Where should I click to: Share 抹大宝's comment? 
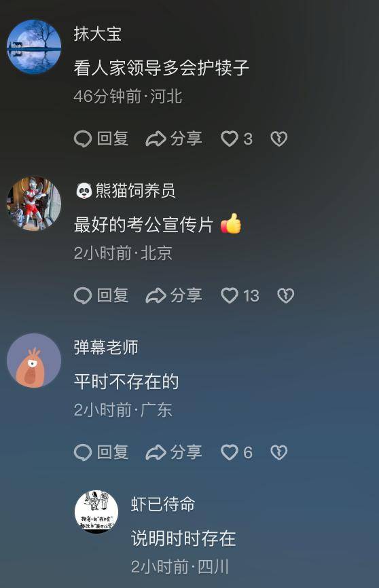(x=174, y=139)
